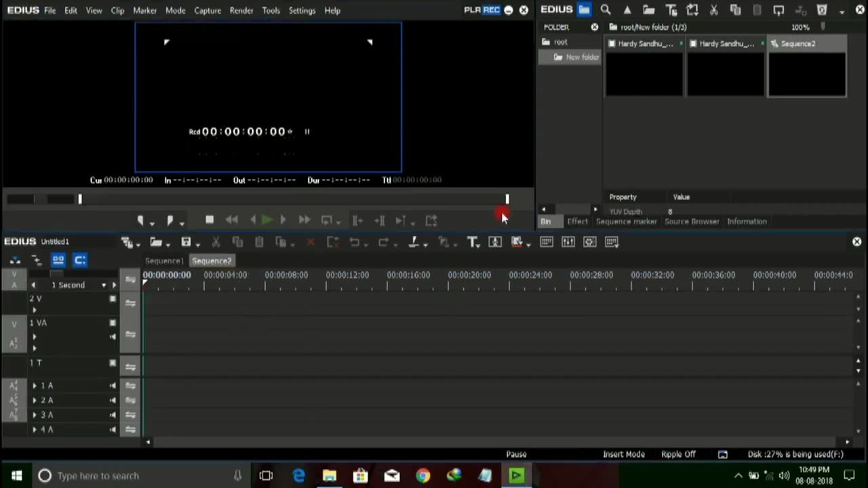The height and width of the screenshot is (488, 868).
Task: Open the Clip menu
Action: point(117,10)
